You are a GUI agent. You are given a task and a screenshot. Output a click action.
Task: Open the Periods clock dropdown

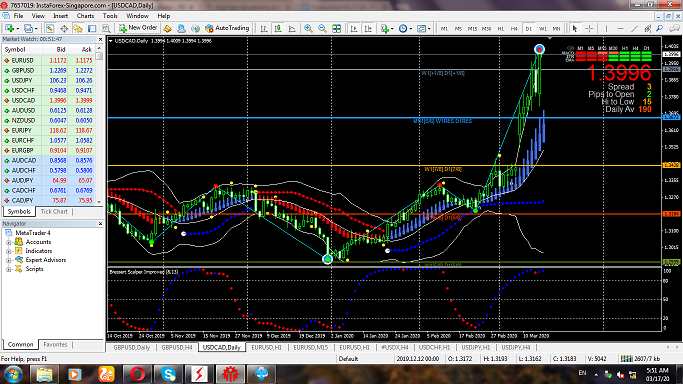tap(405, 28)
